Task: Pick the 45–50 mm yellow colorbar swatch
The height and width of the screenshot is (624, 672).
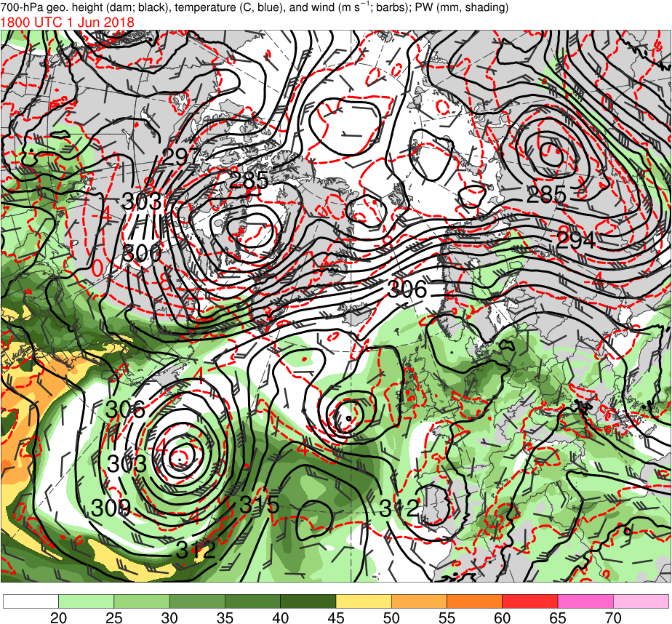Action: pos(364,601)
